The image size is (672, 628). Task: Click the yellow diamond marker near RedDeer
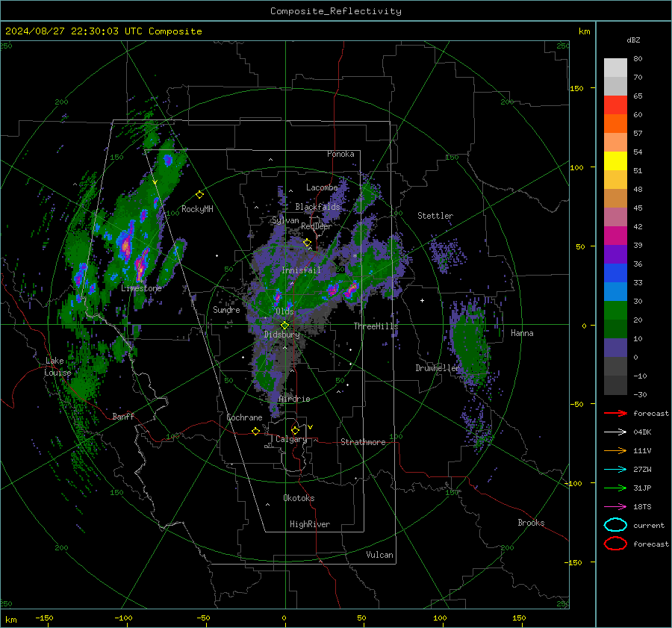(x=307, y=243)
